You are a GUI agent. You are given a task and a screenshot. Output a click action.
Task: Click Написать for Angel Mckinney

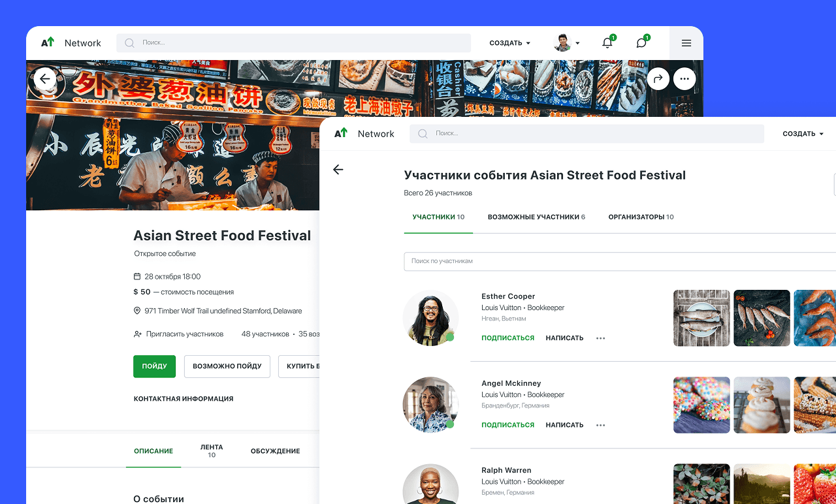565,425
